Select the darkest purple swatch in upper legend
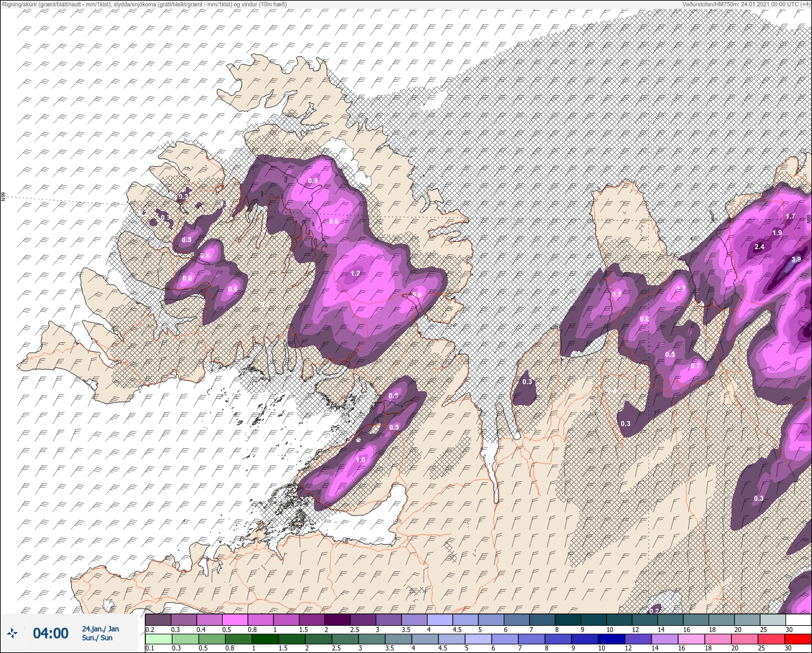The height and width of the screenshot is (653, 812). (337, 619)
